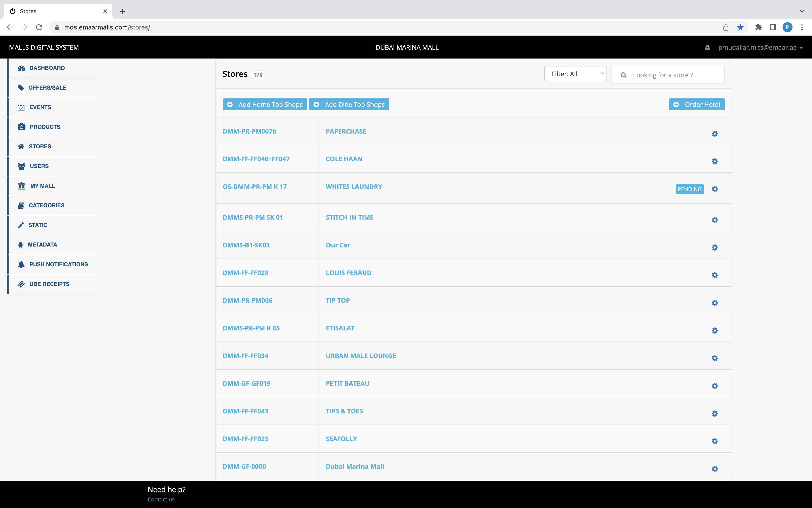Viewport: 812px width, 508px height.
Task: Click gear icon on Dubai Marina Mall row
Action: (715, 469)
